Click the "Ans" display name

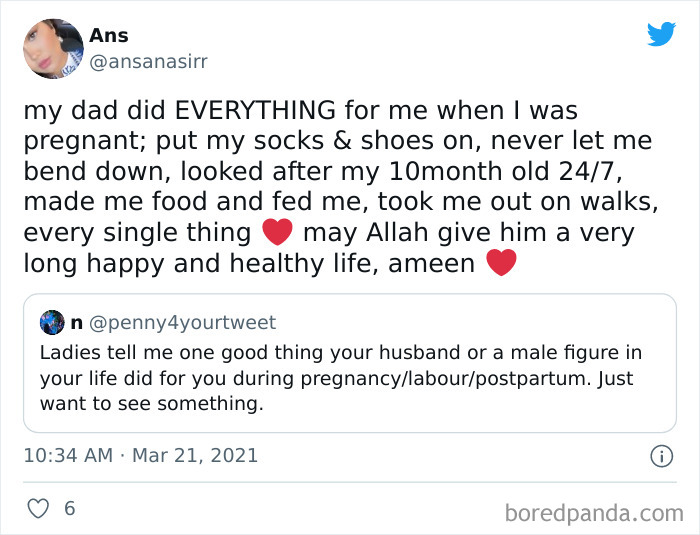[108, 35]
